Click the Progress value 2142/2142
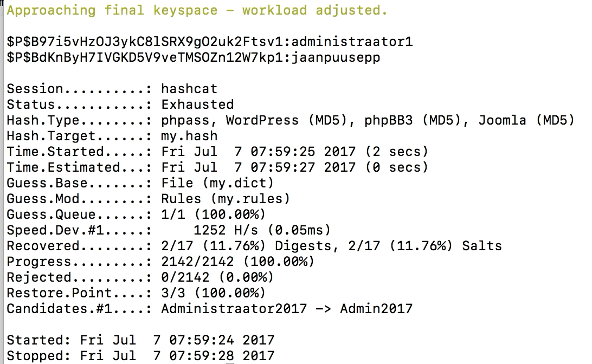The width and height of the screenshot is (592, 364). [x=197, y=262]
